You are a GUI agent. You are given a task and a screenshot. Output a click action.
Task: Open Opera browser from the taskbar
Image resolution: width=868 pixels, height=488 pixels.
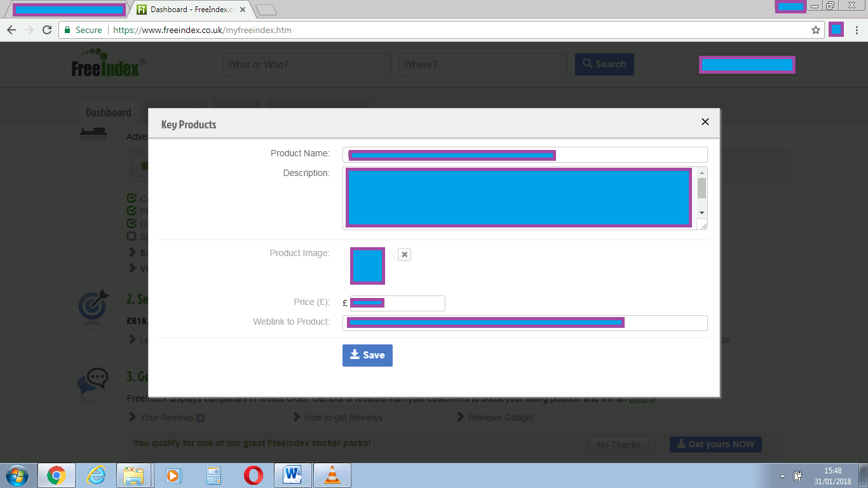254,475
